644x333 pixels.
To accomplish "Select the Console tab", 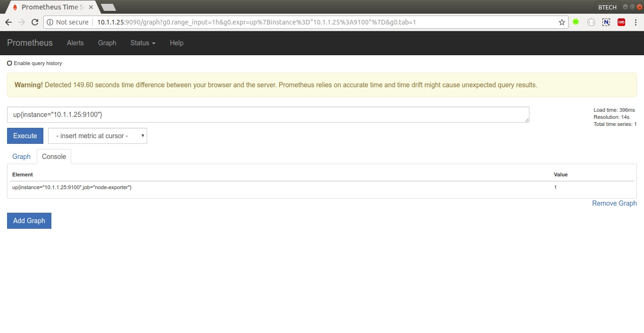I will point(54,157).
